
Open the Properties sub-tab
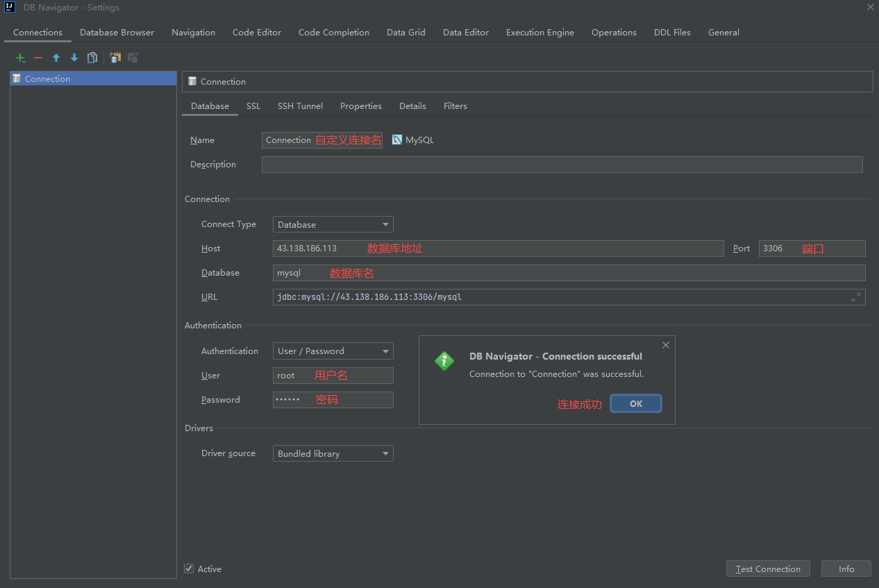click(360, 106)
